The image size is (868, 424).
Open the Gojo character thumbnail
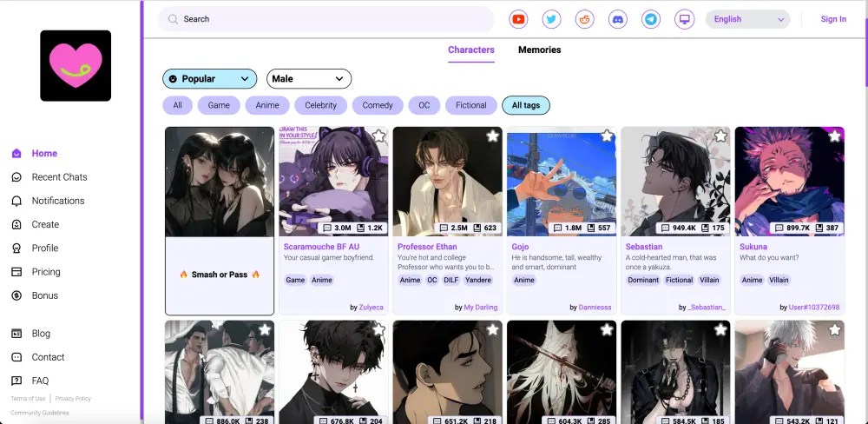[562, 182]
